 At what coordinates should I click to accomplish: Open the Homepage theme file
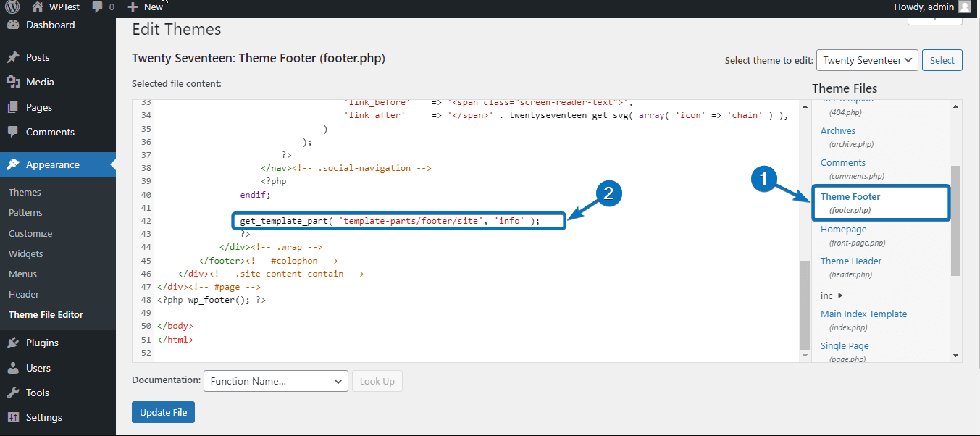coord(844,229)
